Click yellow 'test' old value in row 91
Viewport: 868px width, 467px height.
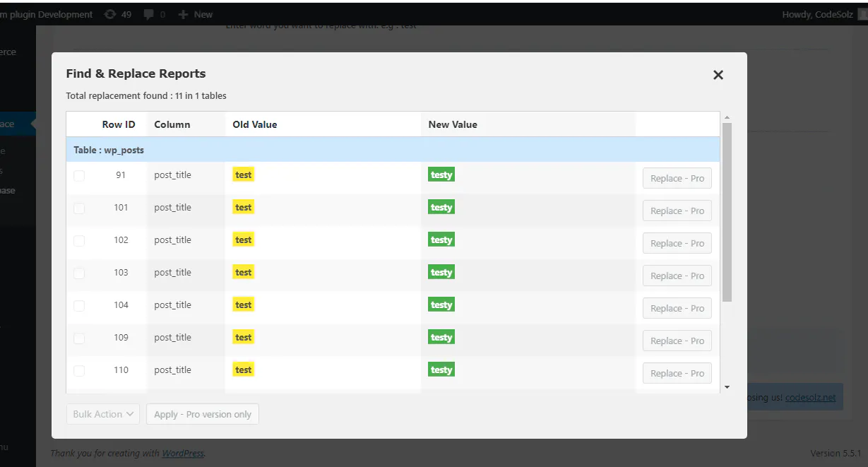pyautogui.click(x=244, y=175)
